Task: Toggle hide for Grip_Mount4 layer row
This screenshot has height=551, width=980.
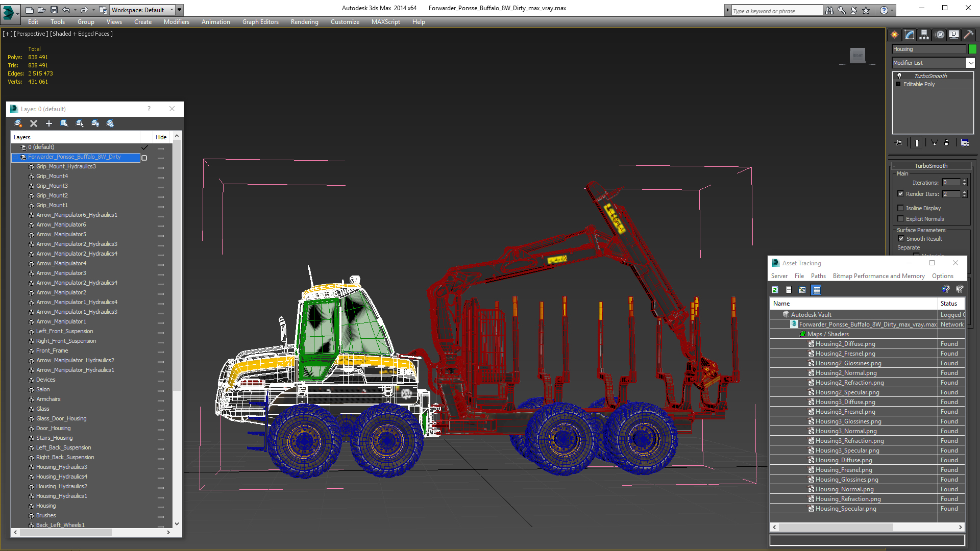Action: click(161, 177)
